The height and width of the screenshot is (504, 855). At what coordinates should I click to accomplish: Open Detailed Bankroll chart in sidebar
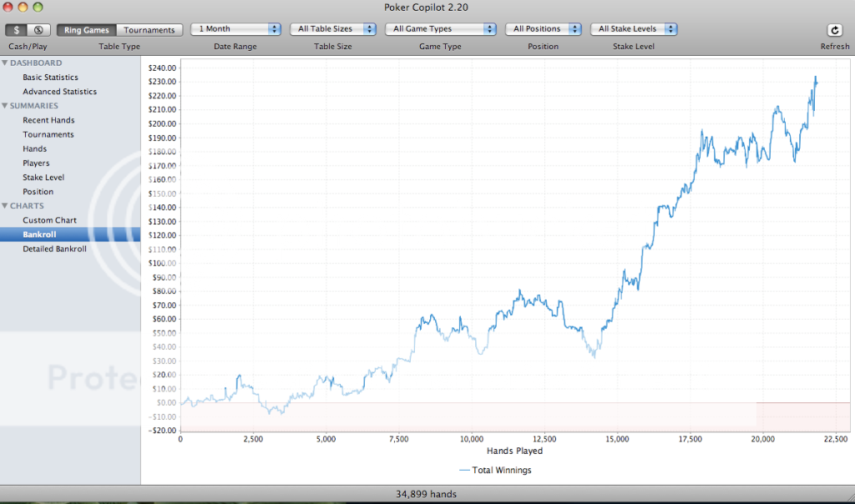pyautogui.click(x=54, y=249)
